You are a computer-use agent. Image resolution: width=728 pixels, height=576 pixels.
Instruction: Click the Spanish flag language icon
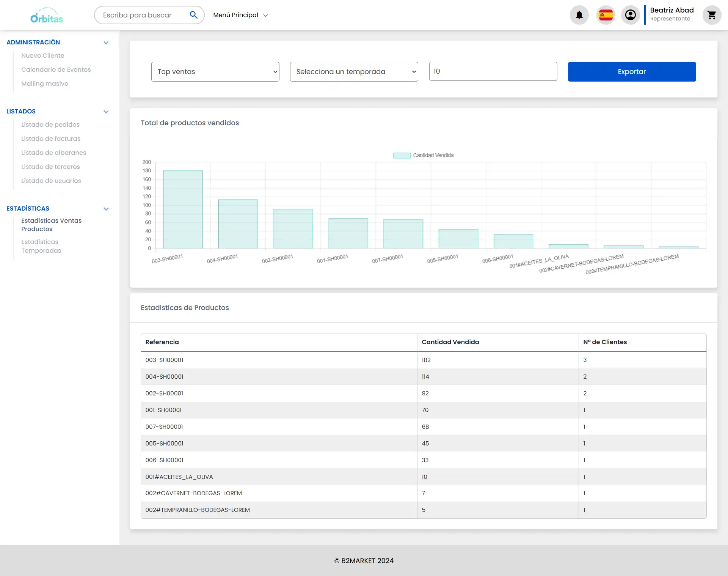point(606,15)
